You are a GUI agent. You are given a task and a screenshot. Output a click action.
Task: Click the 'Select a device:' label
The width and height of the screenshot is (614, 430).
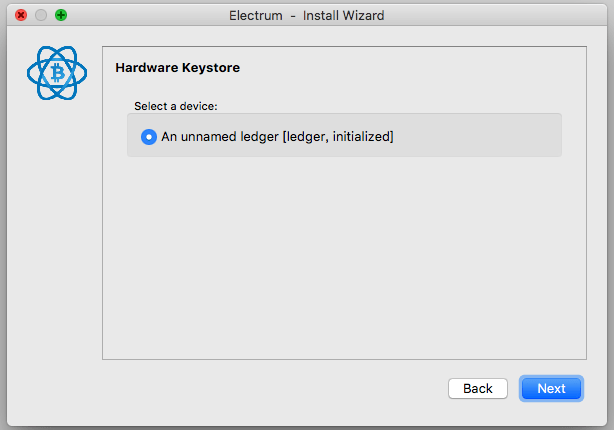175,105
